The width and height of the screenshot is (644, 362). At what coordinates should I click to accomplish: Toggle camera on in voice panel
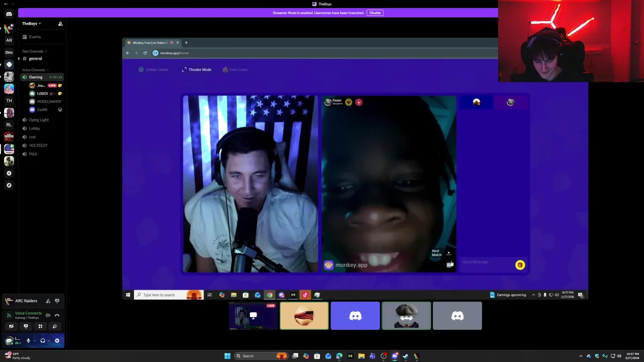pos(11,326)
